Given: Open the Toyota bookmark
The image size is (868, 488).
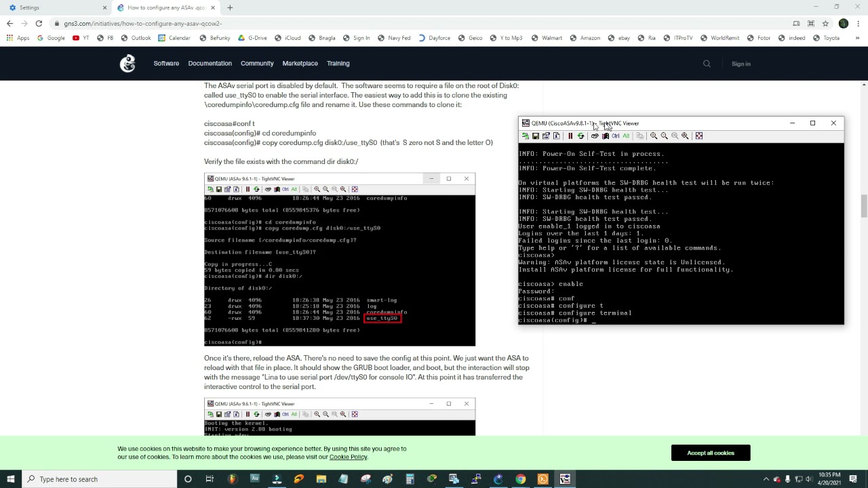Looking at the screenshot, I should pyautogui.click(x=826, y=38).
